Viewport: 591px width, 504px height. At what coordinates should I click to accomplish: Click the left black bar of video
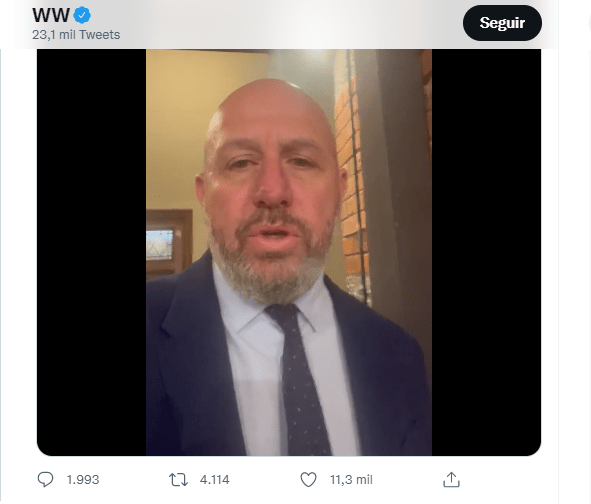click(92, 252)
